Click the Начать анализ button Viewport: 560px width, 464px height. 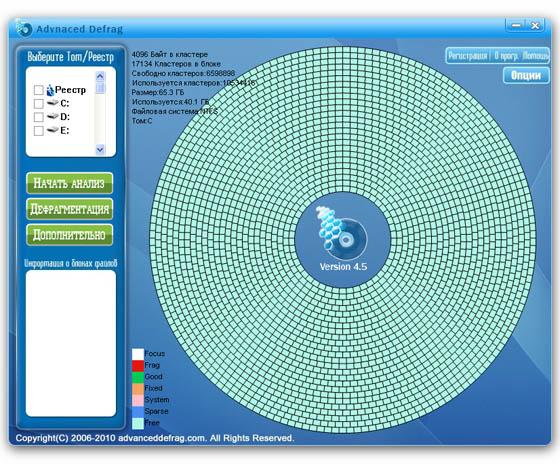[70, 183]
